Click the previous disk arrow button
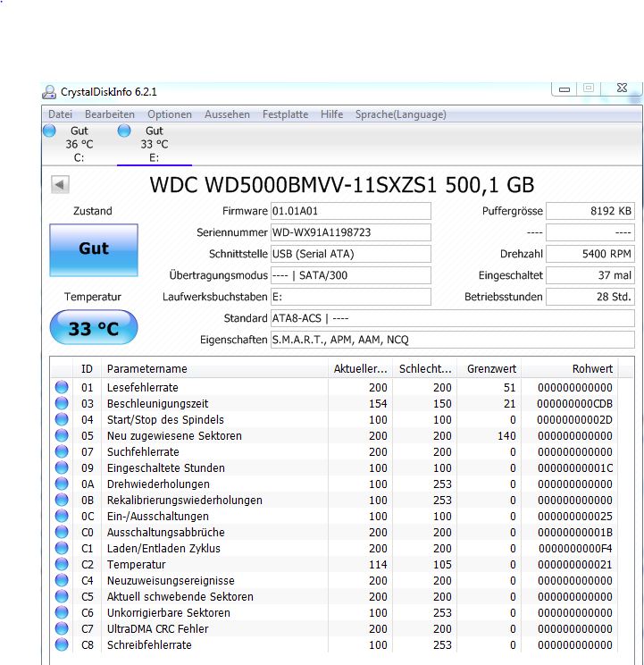This screenshot has height=665, width=644. pos(60,184)
